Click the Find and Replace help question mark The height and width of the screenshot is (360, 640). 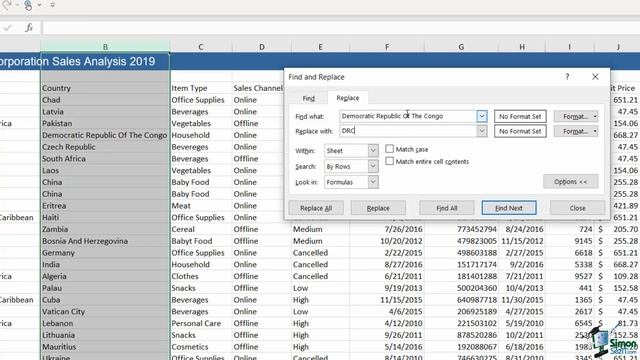pos(567,77)
